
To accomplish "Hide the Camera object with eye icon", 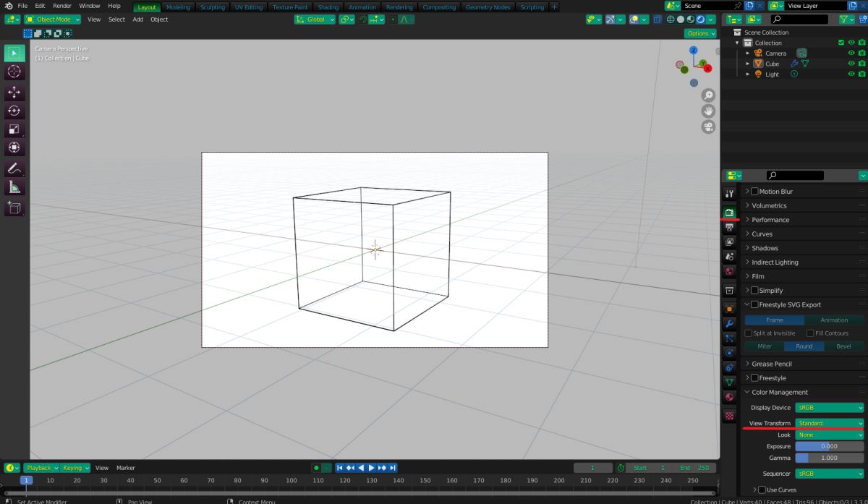I will tap(851, 54).
